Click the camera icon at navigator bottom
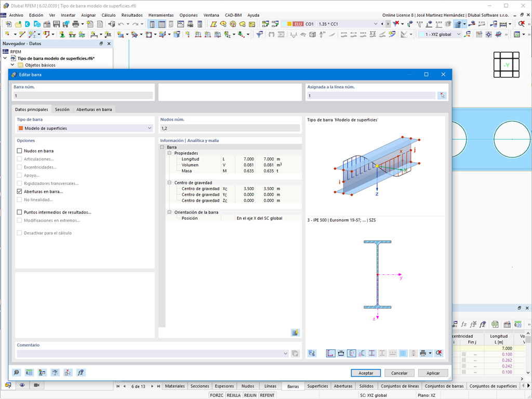Image resolution: width=532 pixels, height=399 pixels. click(37, 385)
